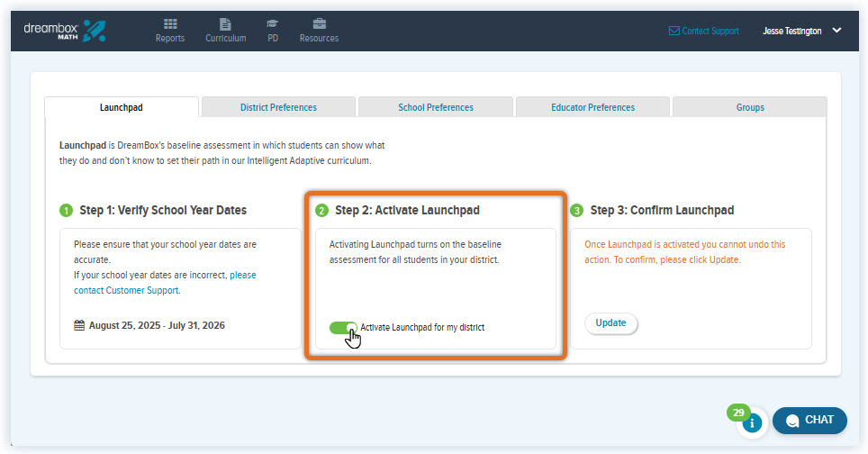Click the Contact Support envelope icon
Viewport: 868px width, 454px height.
(674, 31)
